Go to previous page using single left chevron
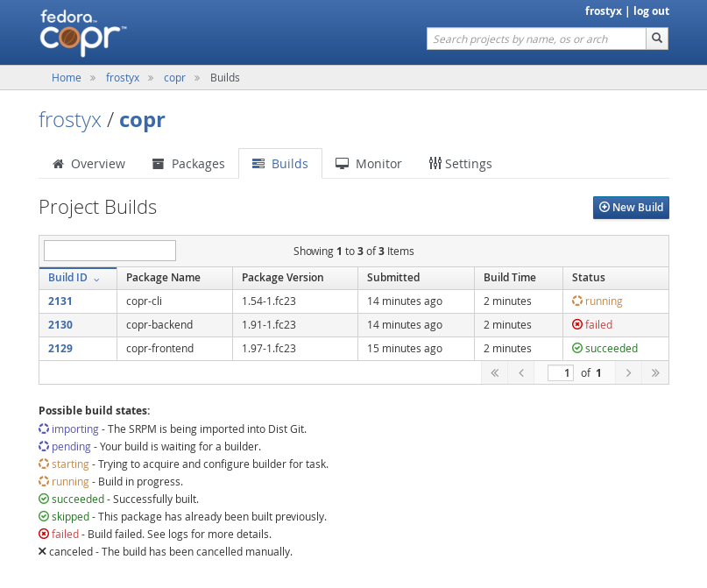 pyautogui.click(x=520, y=372)
